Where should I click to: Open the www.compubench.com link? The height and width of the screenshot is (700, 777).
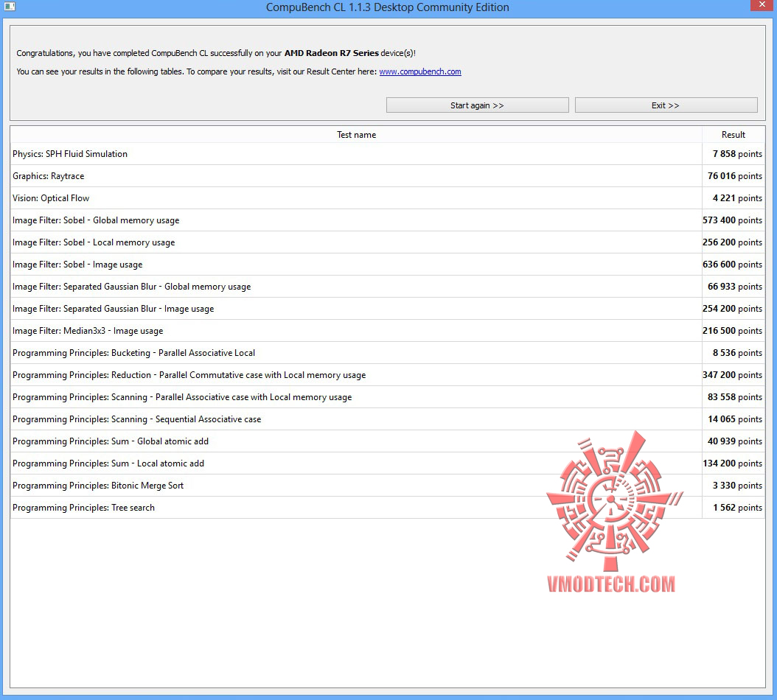coord(419,71)
